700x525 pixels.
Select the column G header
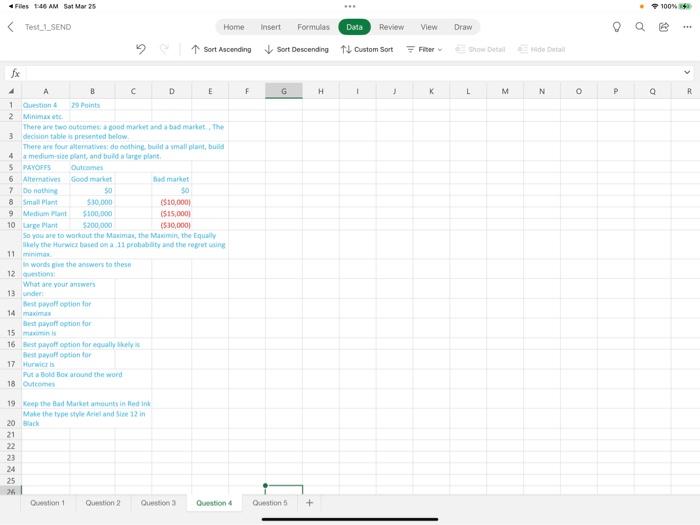[284, 91]
